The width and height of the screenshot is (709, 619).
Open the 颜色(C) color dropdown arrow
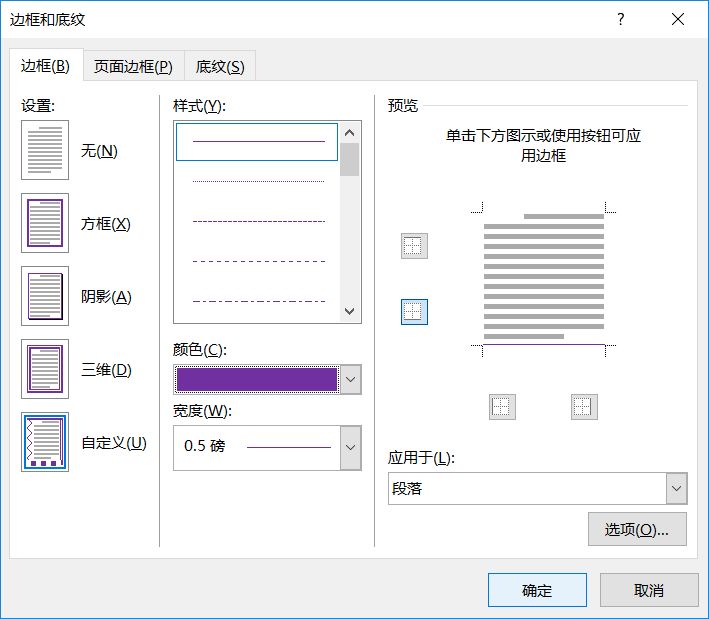click(350, 379)
